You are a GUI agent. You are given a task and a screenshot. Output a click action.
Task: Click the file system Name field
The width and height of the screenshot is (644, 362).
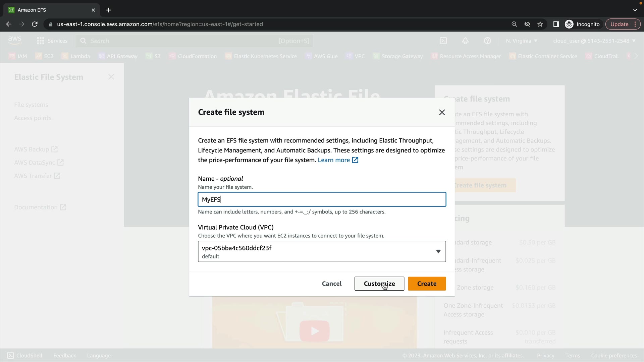click(322, 199)
